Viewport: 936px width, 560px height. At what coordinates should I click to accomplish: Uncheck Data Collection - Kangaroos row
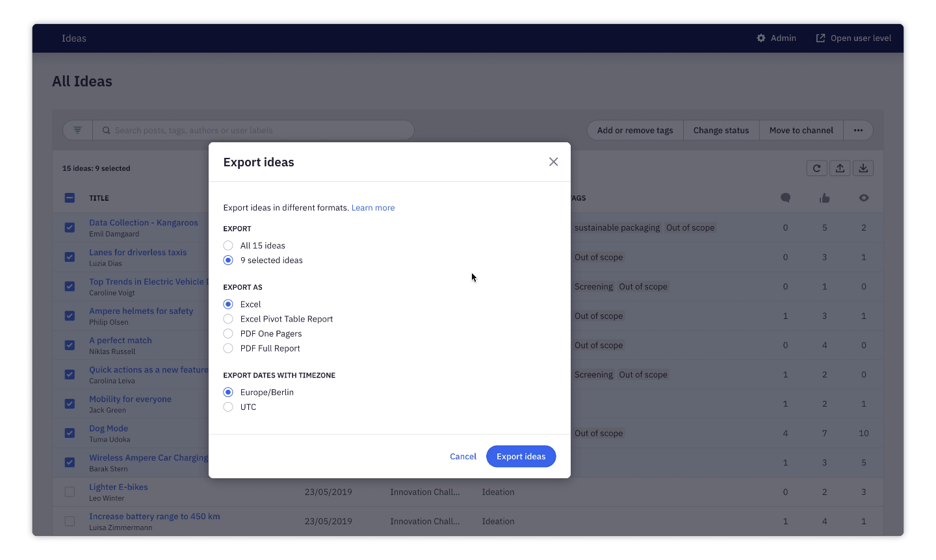click(70, 227)
